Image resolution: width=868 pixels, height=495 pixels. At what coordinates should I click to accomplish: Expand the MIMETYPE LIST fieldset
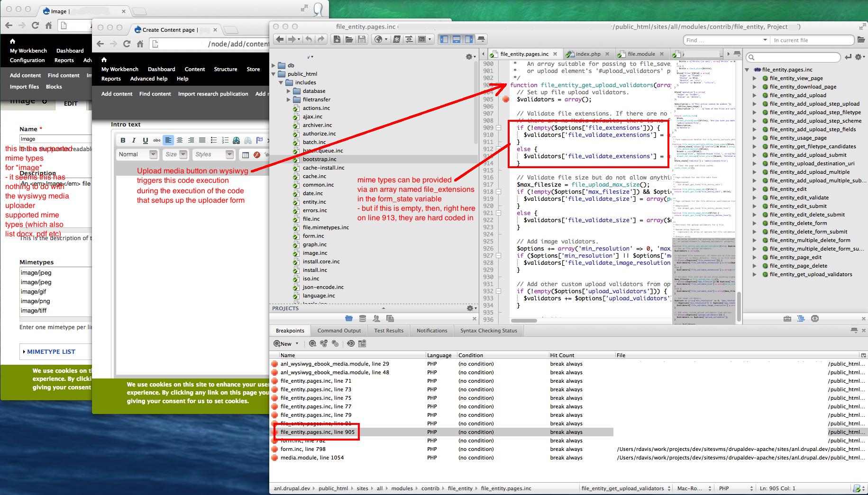coord(51,351)
